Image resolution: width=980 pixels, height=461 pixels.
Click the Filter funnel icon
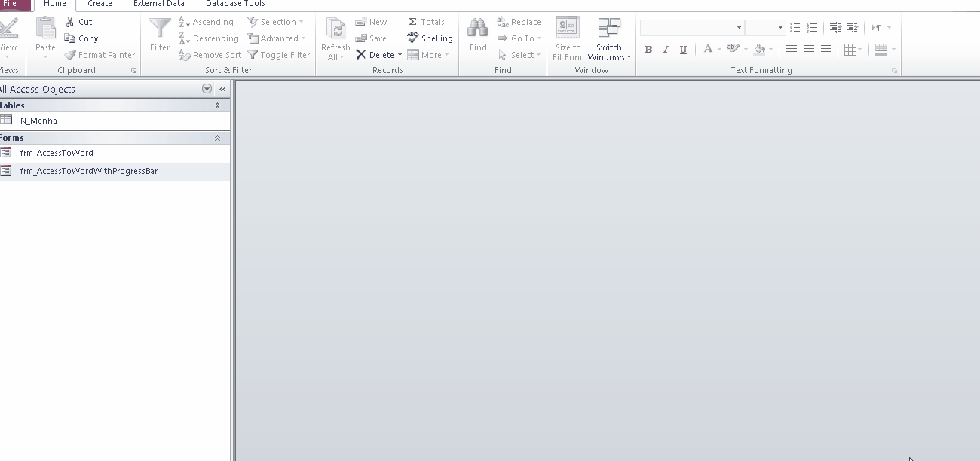tap(160, 30)
